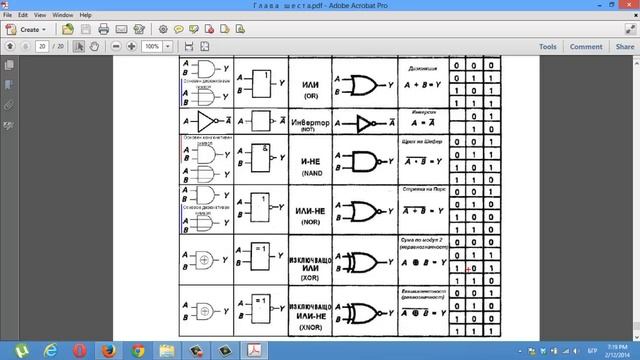The width and height of the screenshot is (640, 360).
Task: Show signatures panel in sidebar
Action: (9, 125)
